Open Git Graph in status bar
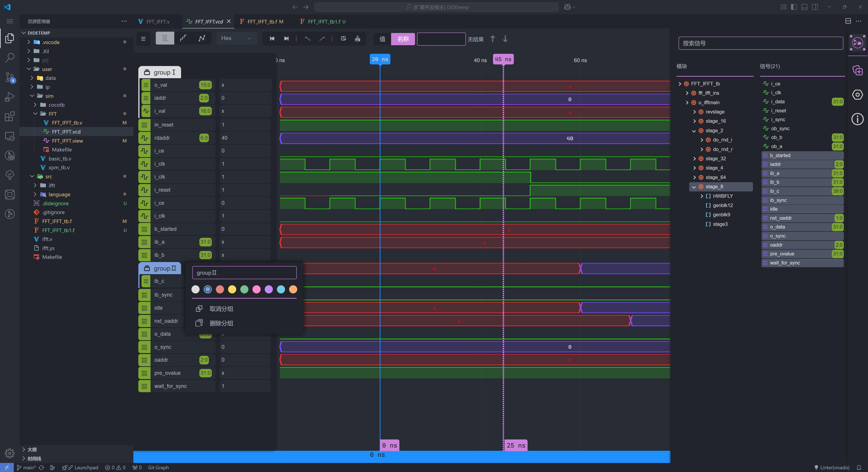 158,468
